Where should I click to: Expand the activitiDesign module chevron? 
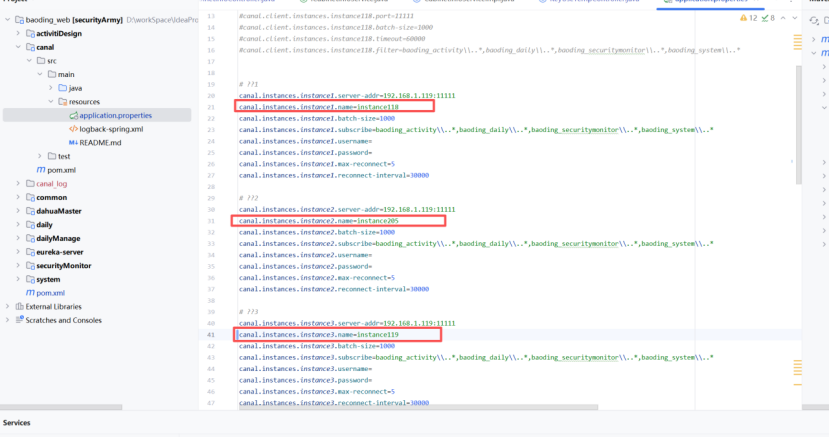click(x=18, y=33)
